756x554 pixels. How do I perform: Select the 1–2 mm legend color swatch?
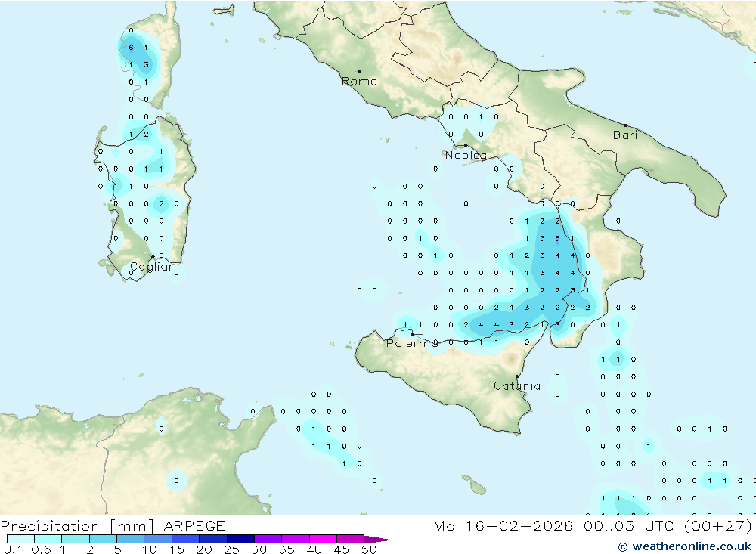click(75, 539)
